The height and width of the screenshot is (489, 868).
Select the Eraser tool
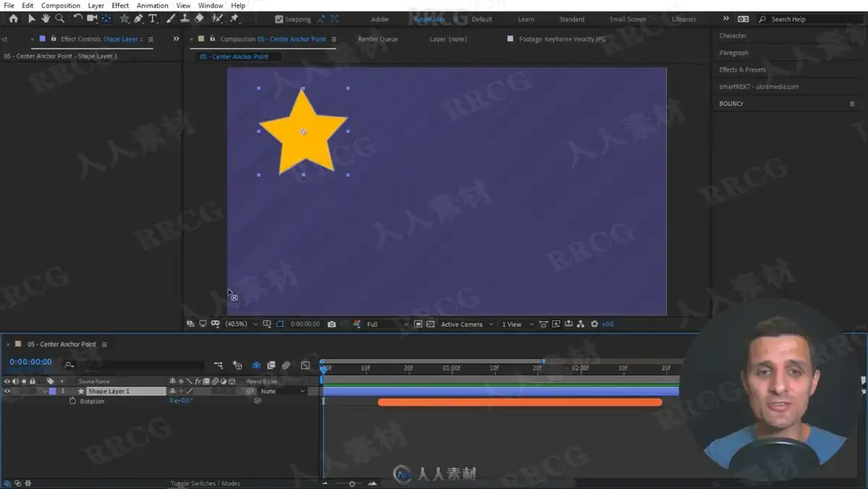[x=200, y=19]
